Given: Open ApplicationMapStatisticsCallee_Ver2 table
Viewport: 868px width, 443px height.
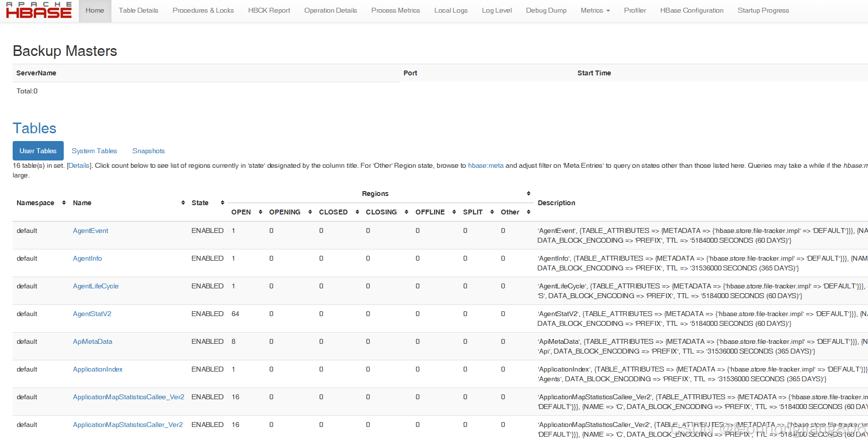Looking at the screenshot, I should tap(128, 397).
